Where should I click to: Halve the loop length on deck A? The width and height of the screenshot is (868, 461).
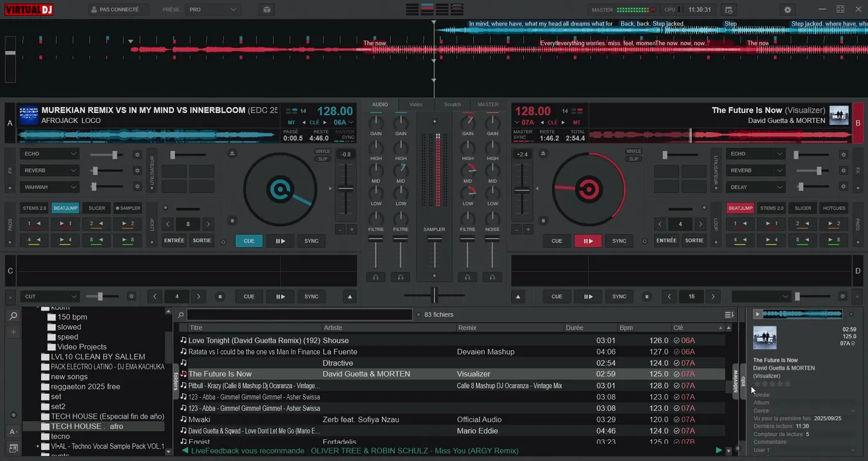(x=168, y=224)
